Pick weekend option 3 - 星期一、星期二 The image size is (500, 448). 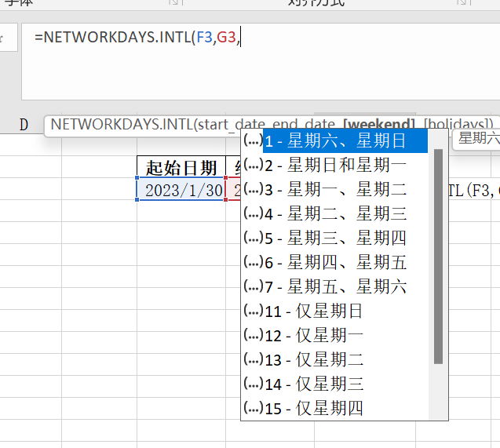pos(335,190)
